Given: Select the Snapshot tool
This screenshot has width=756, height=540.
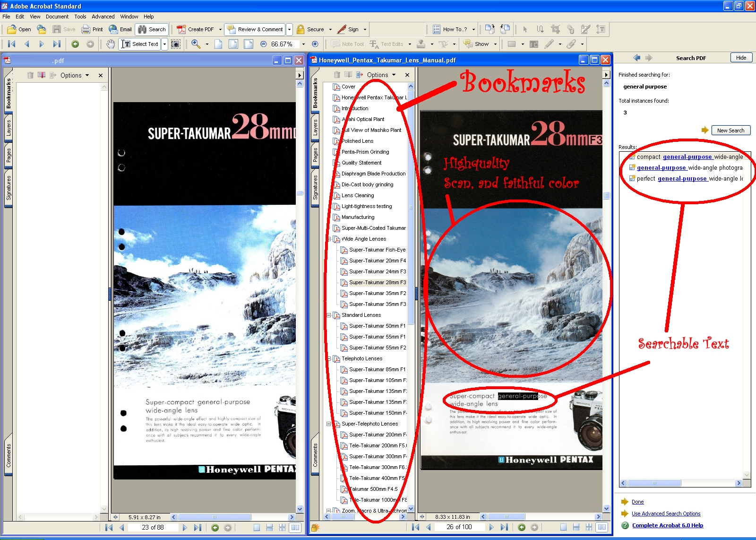Looking at the screenshot, I should tap(175, 44).
